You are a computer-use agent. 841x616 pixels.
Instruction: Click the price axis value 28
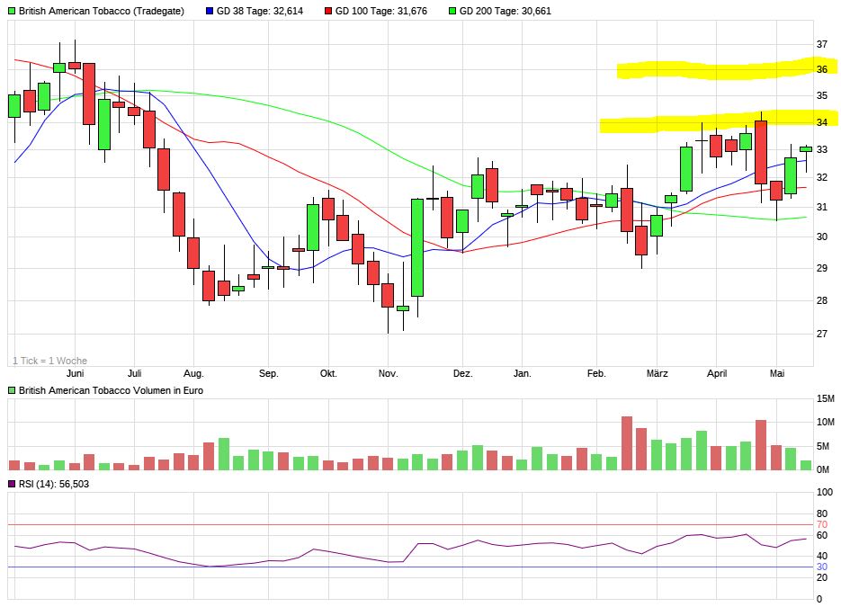click(822, 300)
